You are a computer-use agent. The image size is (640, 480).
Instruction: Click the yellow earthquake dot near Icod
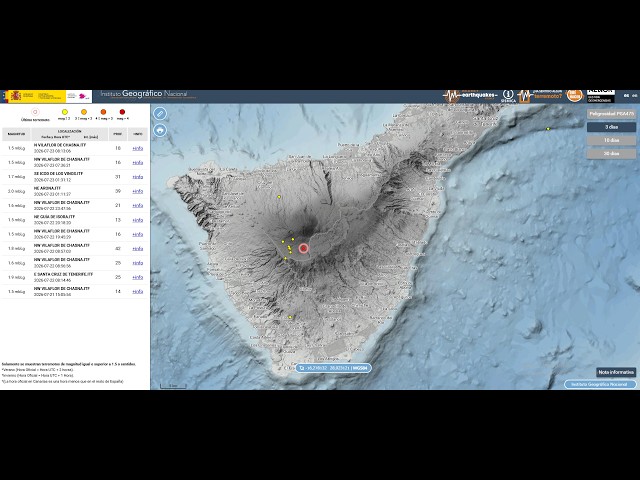(x=279, y=197)
